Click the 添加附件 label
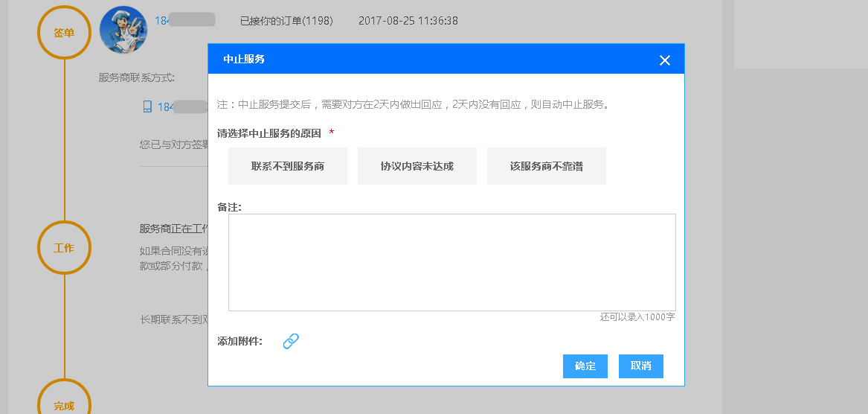868x414 pixels. click(239, 342)
